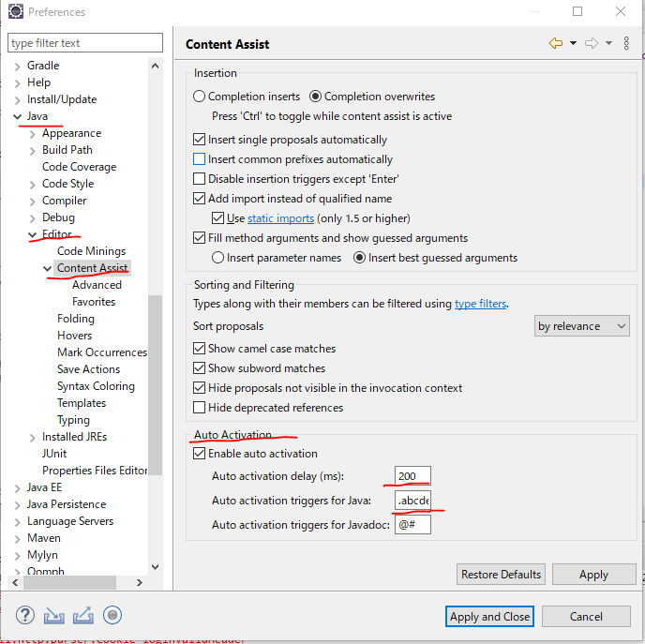Click tree horizontal scroll right arrow
The width and height of the screenshot is (645, 644).
click(x=139, y=582)
